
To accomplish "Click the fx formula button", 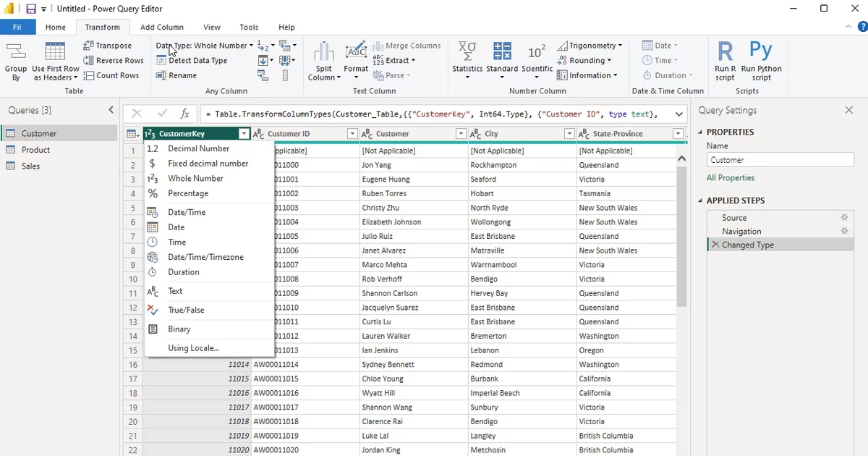I will pyautogui.click(x=184, y=114).
